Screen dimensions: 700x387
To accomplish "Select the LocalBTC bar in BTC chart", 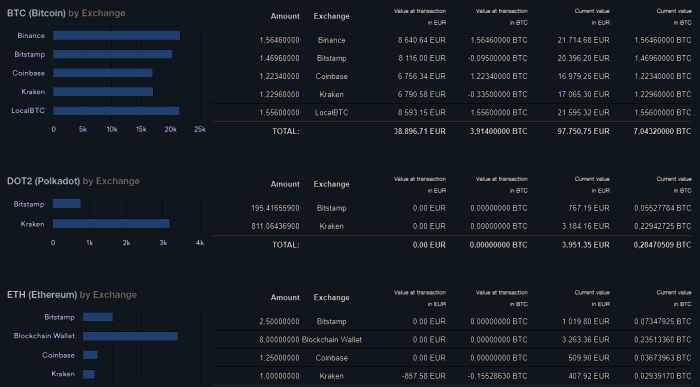I will click(x=116, y=111).
